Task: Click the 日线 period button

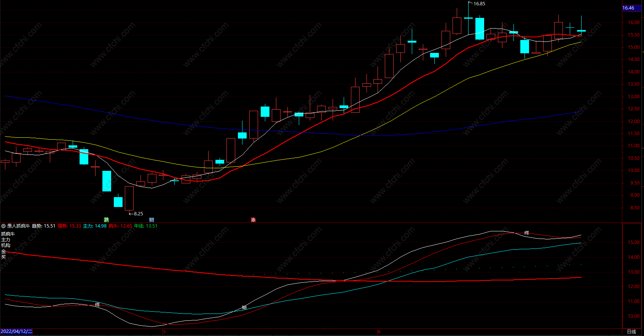Action: (x=631, y=331)
